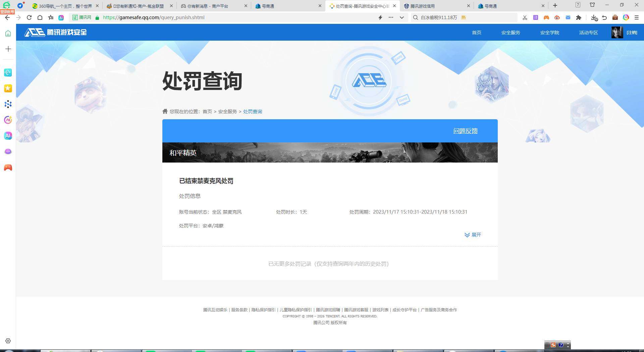Open 安全学院 navigation menu
Viewport: 644px width, 352px height.
(x=549, y=33)
